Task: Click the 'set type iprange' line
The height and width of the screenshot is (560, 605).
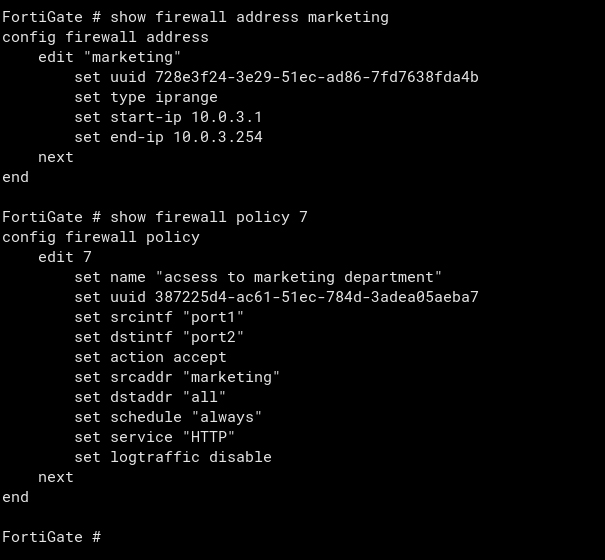Action: (x=146, y=97)
